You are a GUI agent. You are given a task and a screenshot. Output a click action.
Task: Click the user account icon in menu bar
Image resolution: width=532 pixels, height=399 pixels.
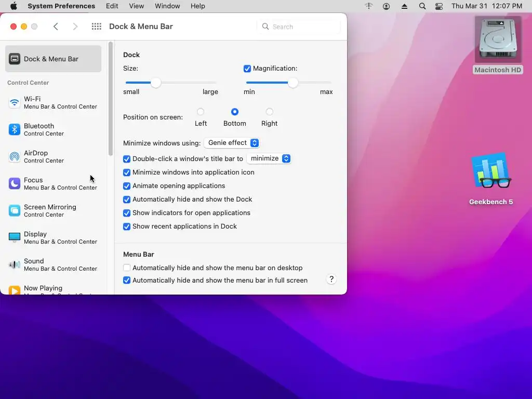[x=386, y=6]
